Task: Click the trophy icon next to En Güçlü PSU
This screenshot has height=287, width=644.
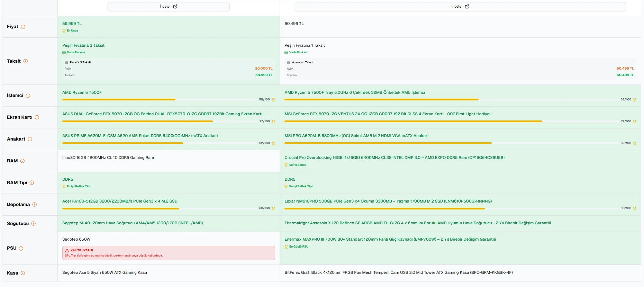Action: 286,247
